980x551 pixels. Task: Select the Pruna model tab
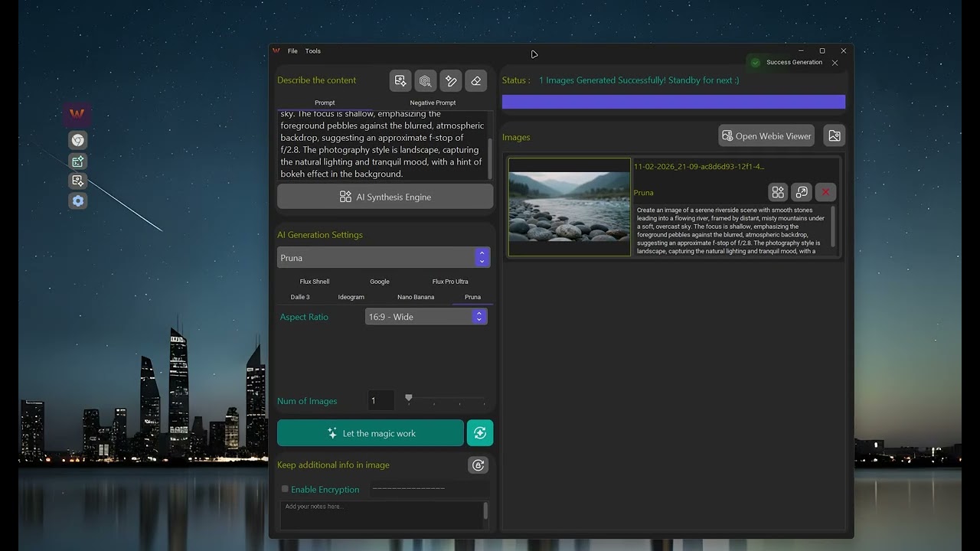click(x=473, y=297)
